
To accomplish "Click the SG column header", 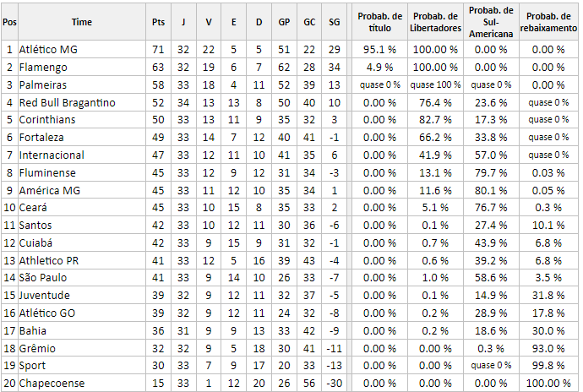I will click(334, 22).
